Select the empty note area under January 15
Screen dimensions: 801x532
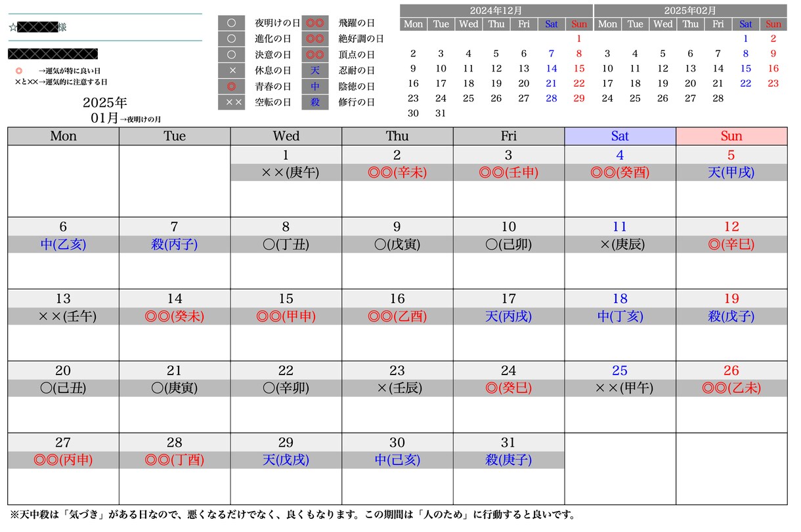[286, 342]
